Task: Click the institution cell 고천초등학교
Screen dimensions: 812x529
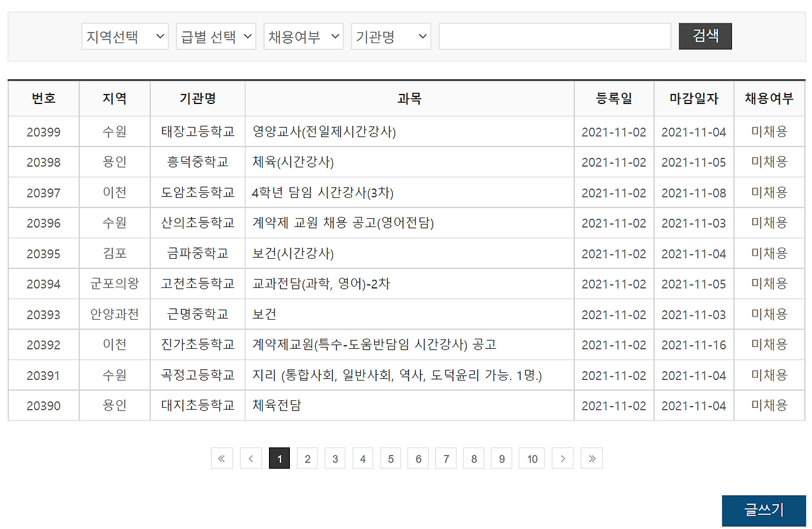Action: 198,284
